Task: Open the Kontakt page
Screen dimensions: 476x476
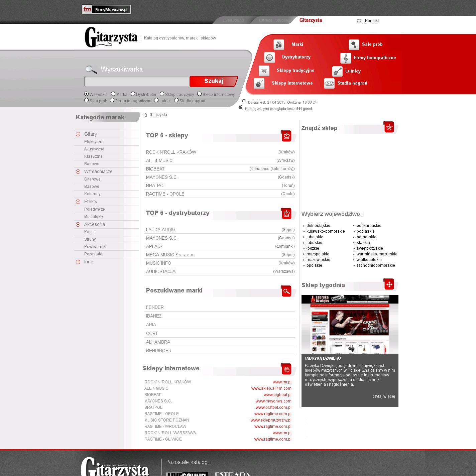Action: 372,21
